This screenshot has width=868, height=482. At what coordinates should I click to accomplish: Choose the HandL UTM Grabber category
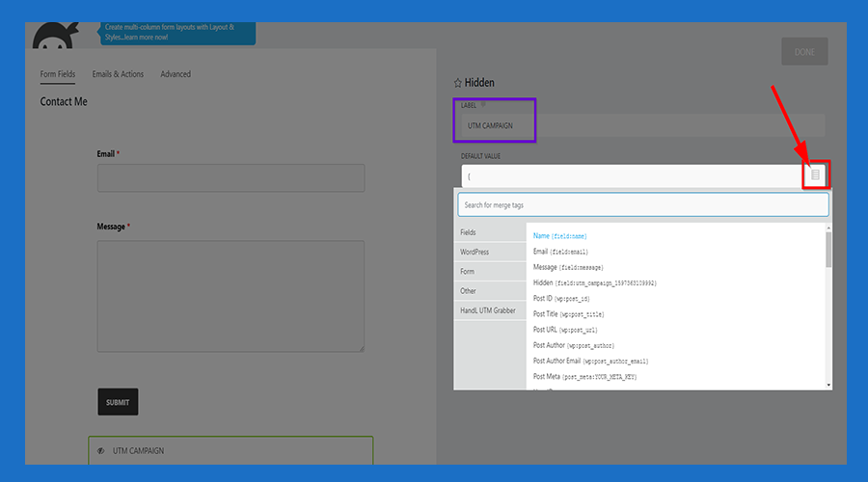pyautogui.click(x=489, y=309)
